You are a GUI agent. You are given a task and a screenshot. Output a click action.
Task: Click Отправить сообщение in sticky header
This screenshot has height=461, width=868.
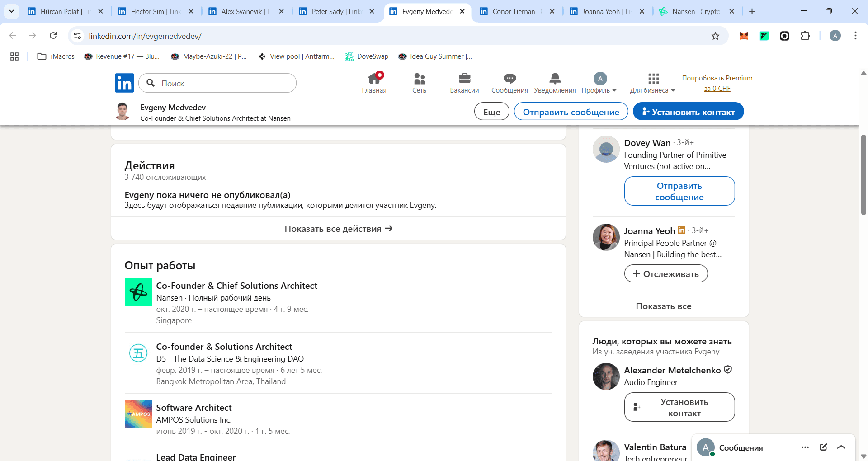(571, 112)
